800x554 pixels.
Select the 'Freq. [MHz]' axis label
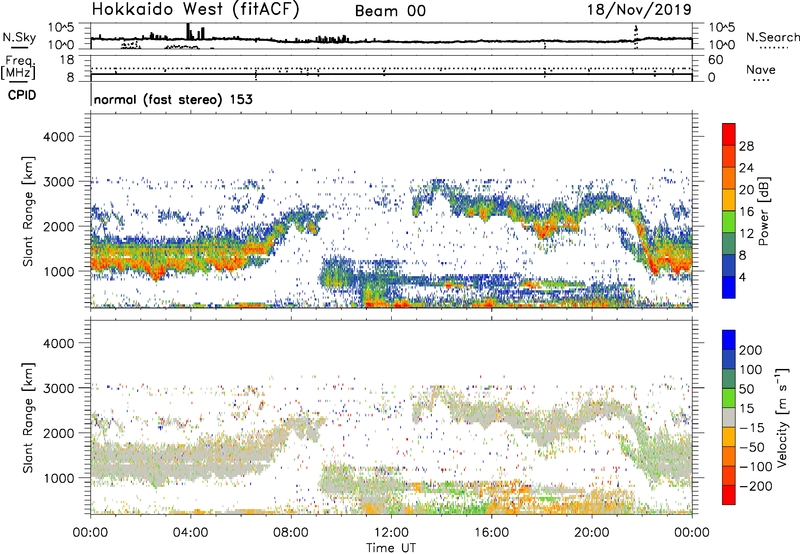click(x=18, y=68)
